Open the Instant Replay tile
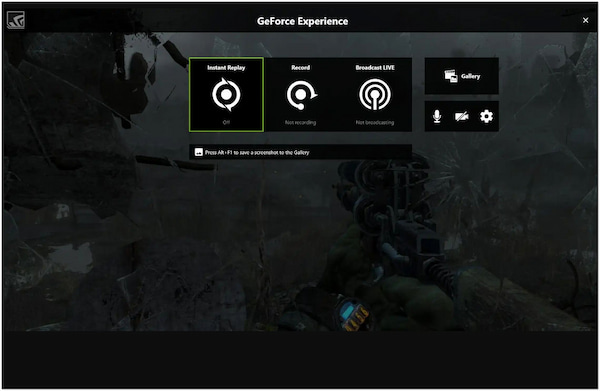The height and width of the screenshot is (391, 600). pyautogui.click(x=226, y=94)
